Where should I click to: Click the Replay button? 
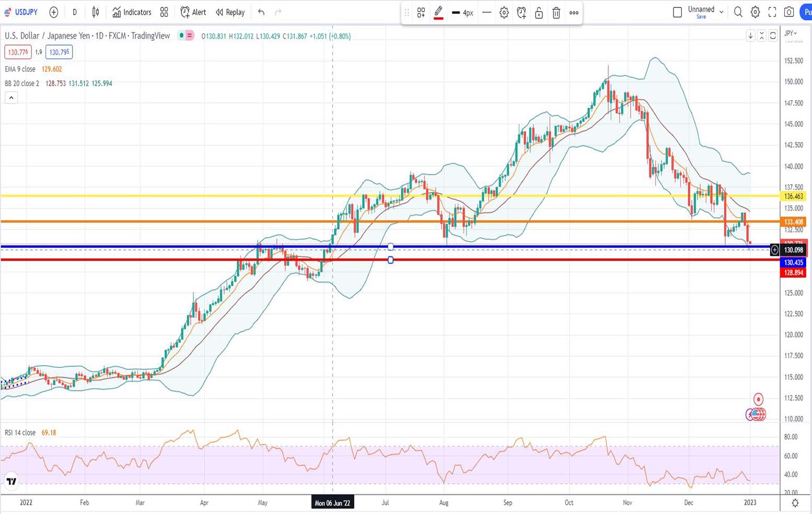pos(230,12)
